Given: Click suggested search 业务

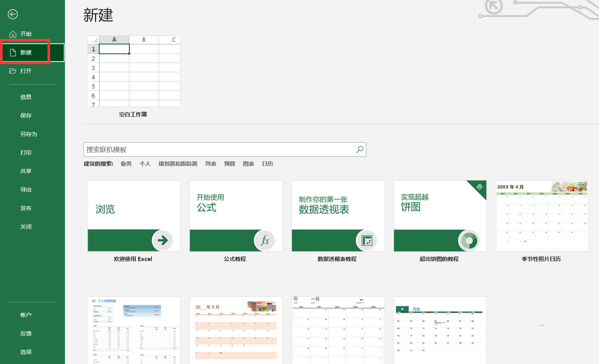Looking at the screenshot, I should point(126,163).
